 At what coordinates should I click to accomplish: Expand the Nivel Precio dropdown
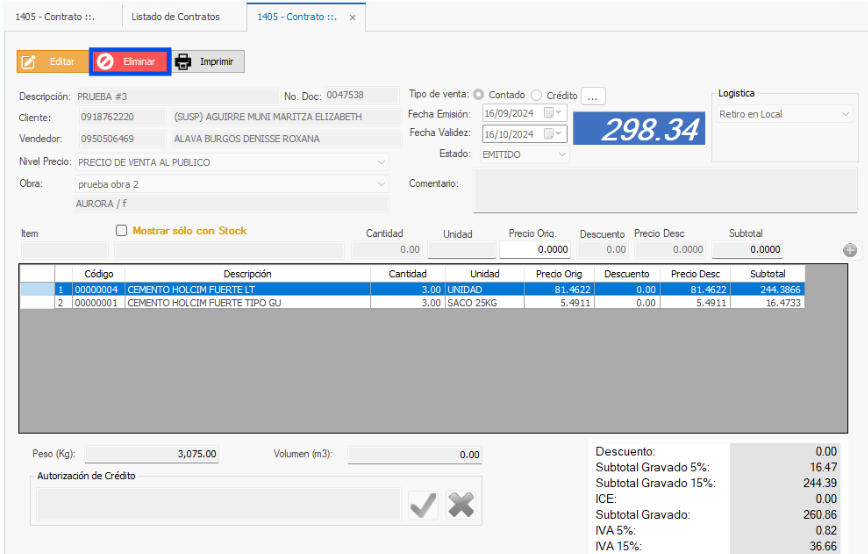(x=381, y=162)
